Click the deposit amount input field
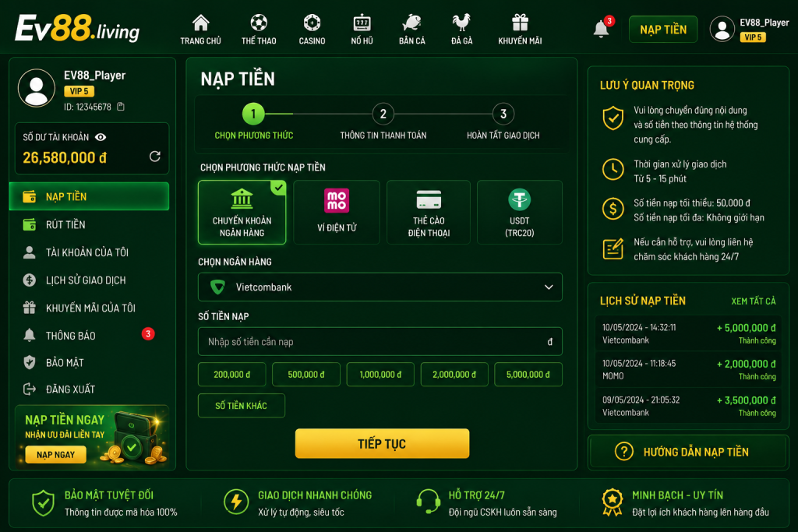This screenshot has height=532, width=798. click(x=380, y=342)
